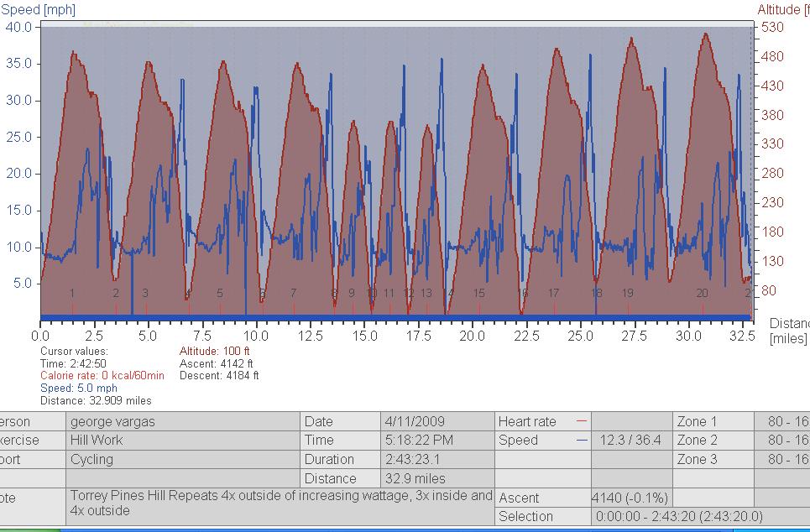Click the Altitude axis title
Image resolution: width=810 pixels, height=532 pixels.
pos(782,9)
